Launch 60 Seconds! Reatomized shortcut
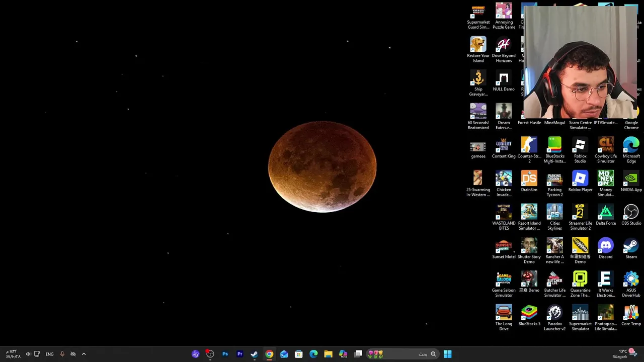The height and width of the screenshot is (362, 644). click(x=478, y=117)
